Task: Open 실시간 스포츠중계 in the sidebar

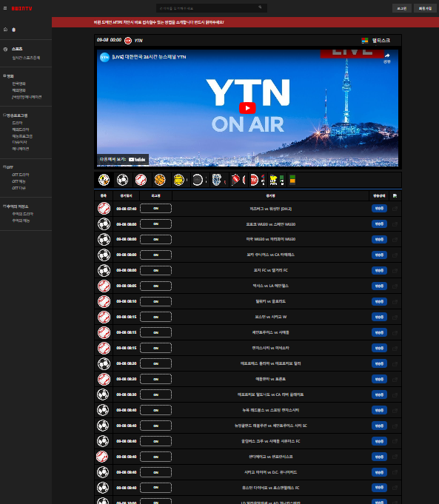Action: click(26, 58)
